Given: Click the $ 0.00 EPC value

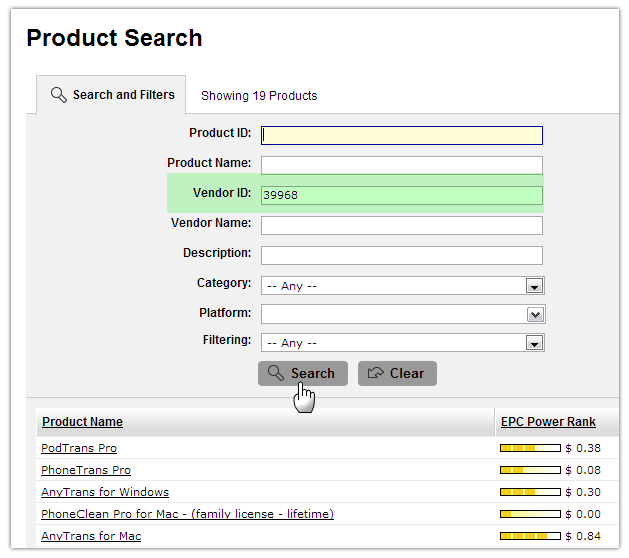Looking at the screenshot, I should click(x=583, y=514).
